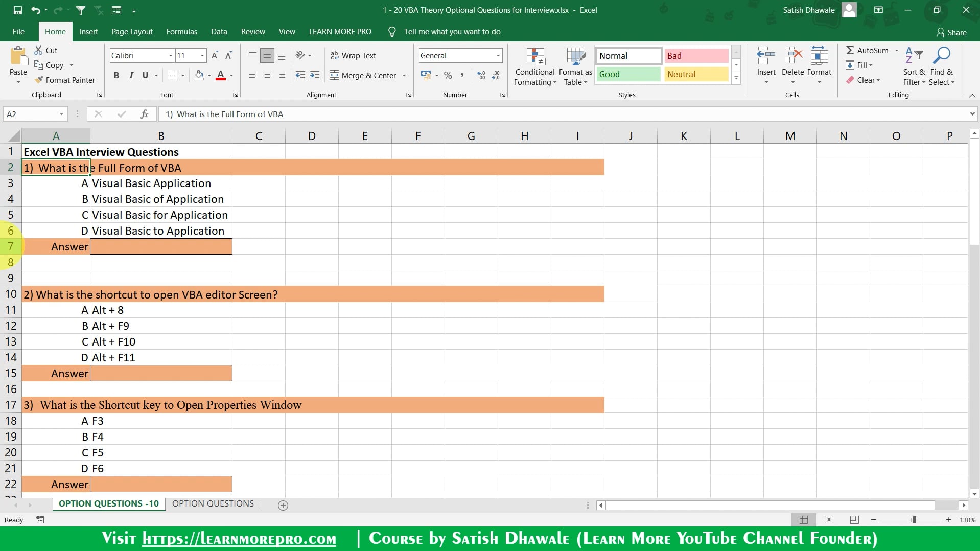Open the Fill Color dropdown arrow
This screenshot has width=980, height=551.
pyautogui.click(x=209, y=75)
